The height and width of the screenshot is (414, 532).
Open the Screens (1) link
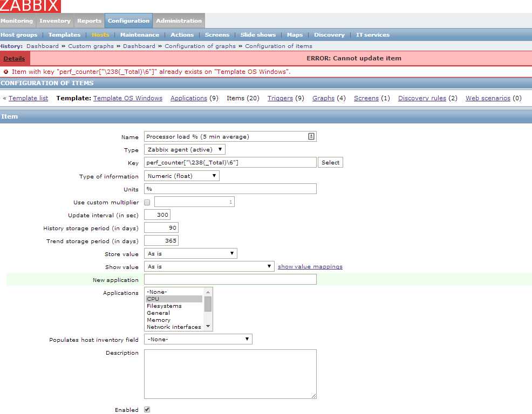point(366,98)
